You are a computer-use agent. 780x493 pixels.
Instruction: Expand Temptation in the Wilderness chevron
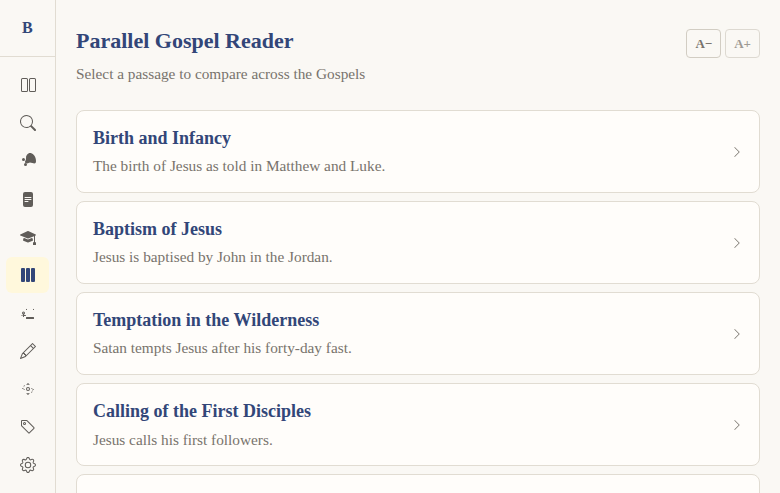(x=737, y=334)
